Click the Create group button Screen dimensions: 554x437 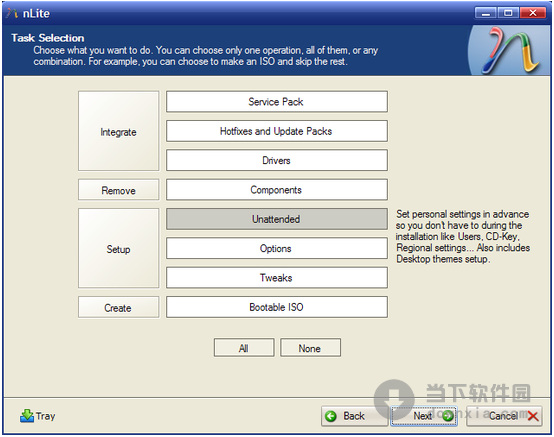pos(119,307)
